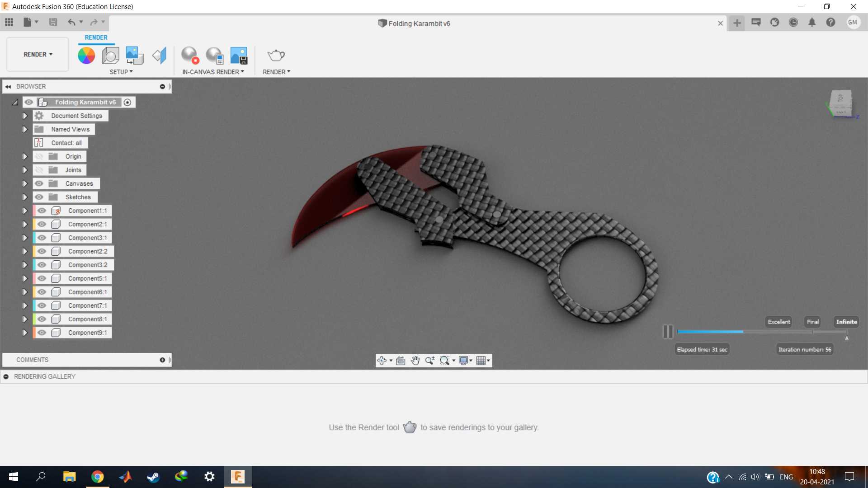This screenshot has height=488, width=868.
Task: Select the Look At tool
Action: coord(401,361)
